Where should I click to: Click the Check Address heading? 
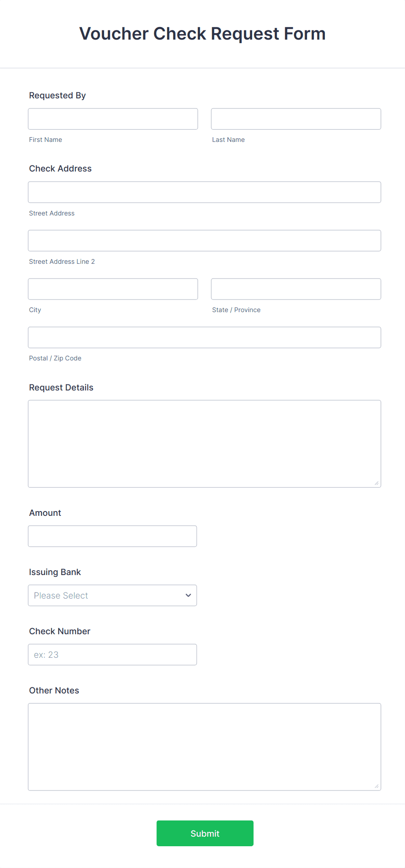[x=60, y=168]
